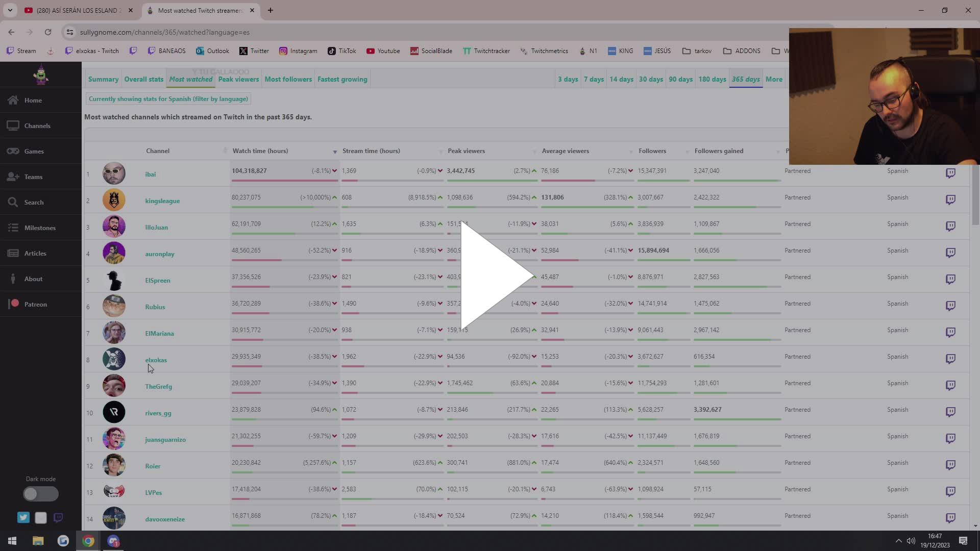The width and height of the screenshot is (980, 551).
Task: Open the Patreon link in the sidebar
Action: click(35, 305)
